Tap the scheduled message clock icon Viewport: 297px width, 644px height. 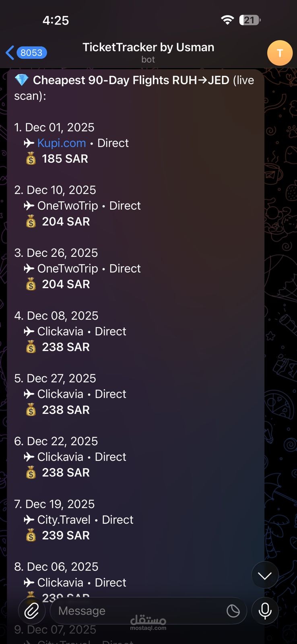[x=233, y=611]
